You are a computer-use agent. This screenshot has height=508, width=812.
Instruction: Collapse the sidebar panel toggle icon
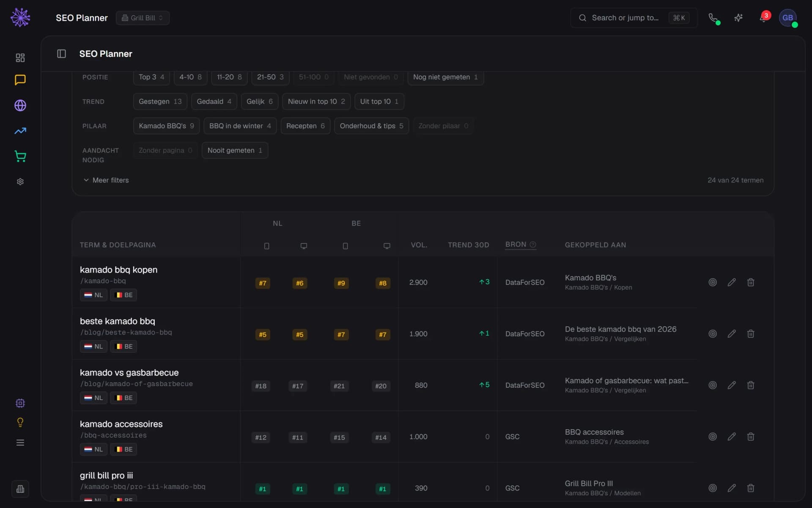point(62,54)
